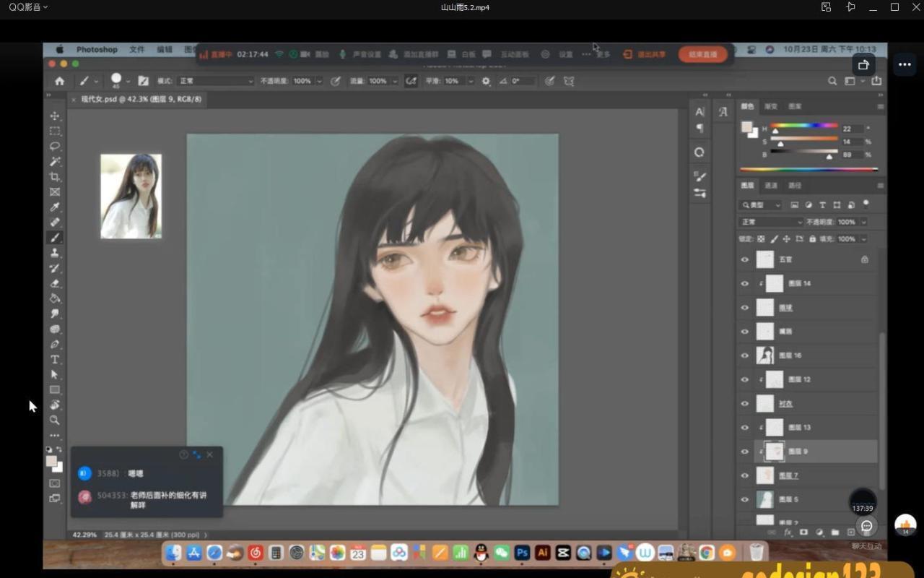Viewport: 924px width, 578px height.
Task: Select the Path Selection tool
Action: coord(55,374)
